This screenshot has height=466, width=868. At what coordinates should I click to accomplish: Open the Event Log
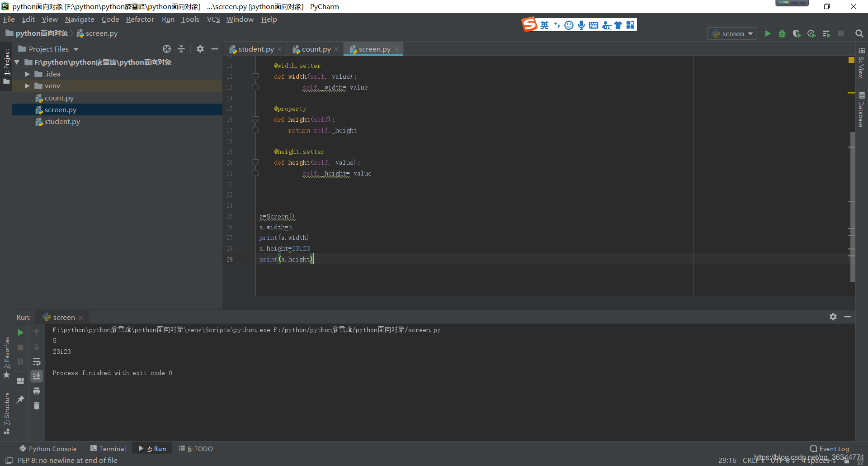pyautogui.click(x=830, y=448)
